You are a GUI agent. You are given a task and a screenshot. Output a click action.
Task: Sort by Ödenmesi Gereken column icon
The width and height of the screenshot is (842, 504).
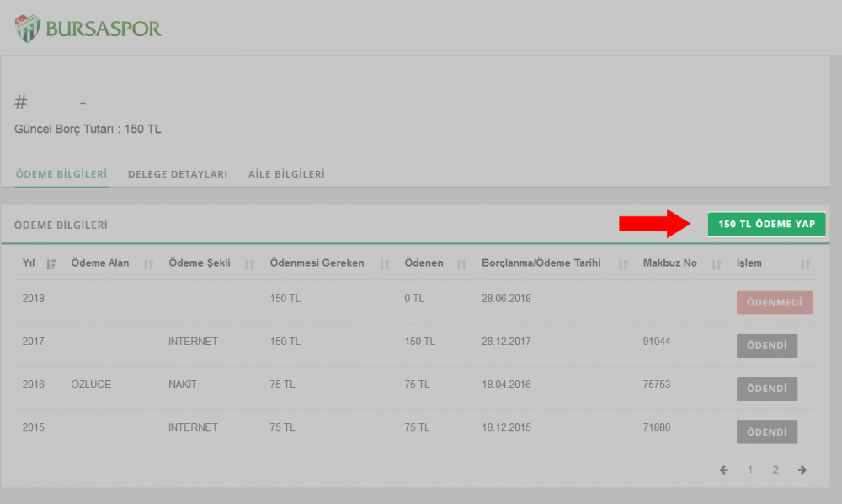(x=384, y=264)
